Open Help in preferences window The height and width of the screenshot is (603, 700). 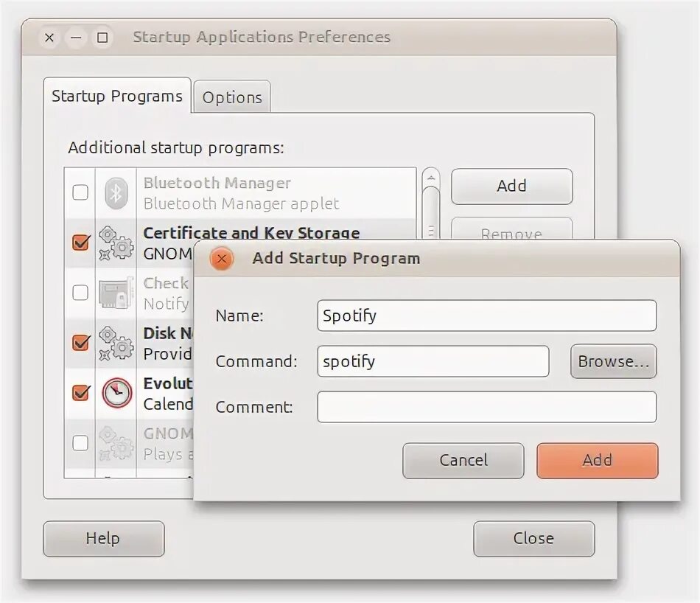point(104,539)
